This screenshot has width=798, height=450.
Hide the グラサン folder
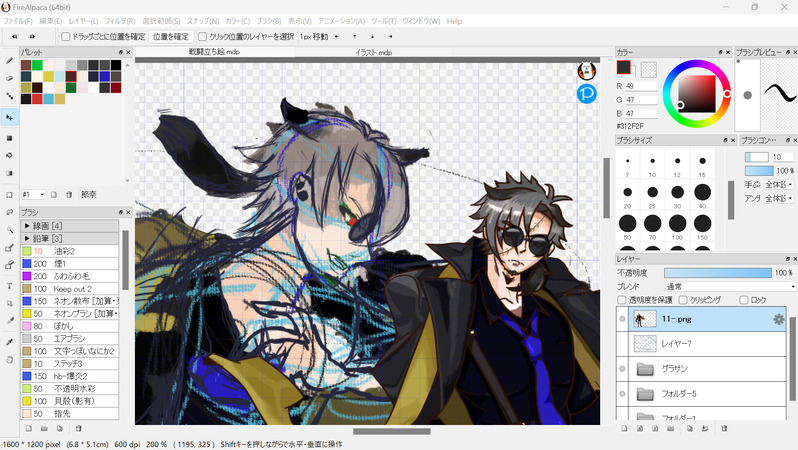(x=622, y=369)
